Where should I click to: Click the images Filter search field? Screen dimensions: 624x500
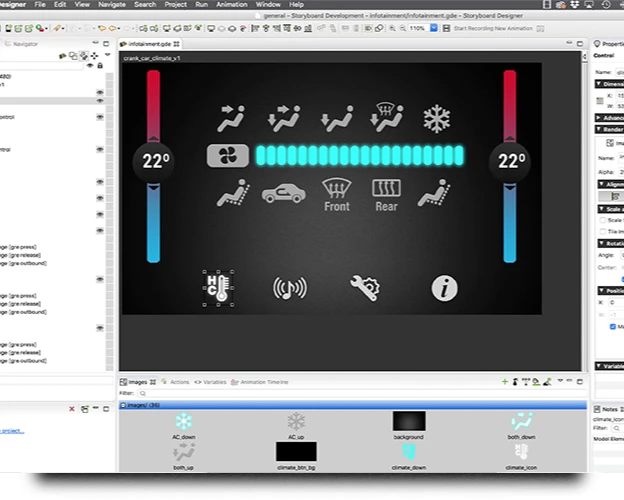click(x=361, y=393)
